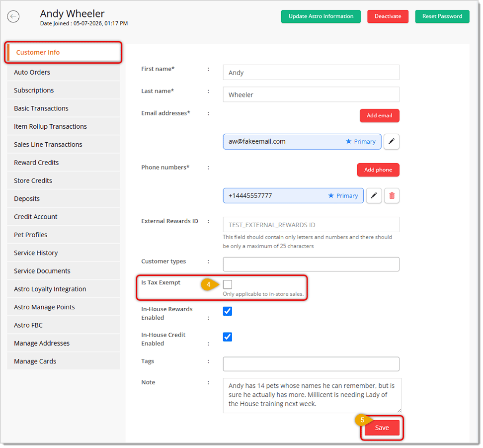Image resolution: width=483 pixels, height=448 pixels.
Task: Check the Is Tax Exempt checkbox
Action: [x=228, y=285]
